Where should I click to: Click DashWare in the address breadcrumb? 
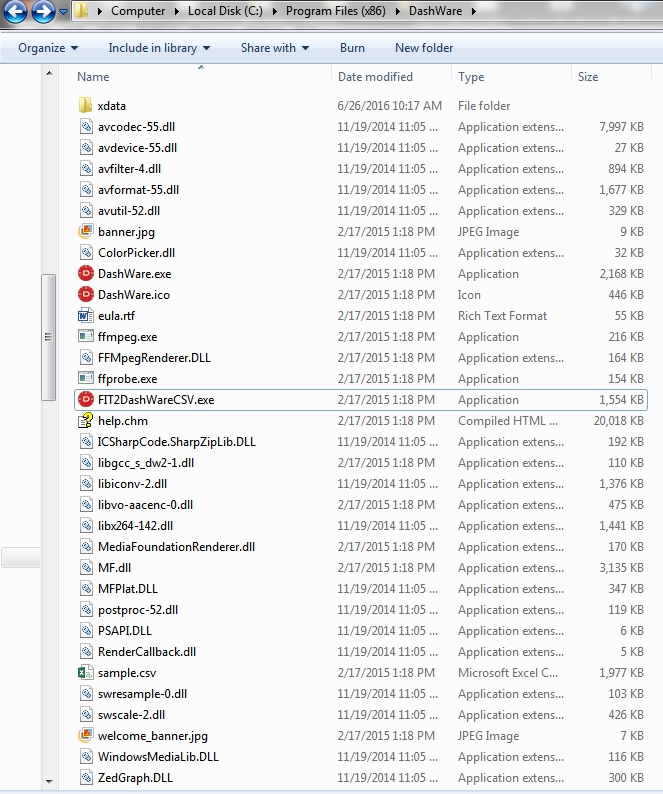pos(436,11)
